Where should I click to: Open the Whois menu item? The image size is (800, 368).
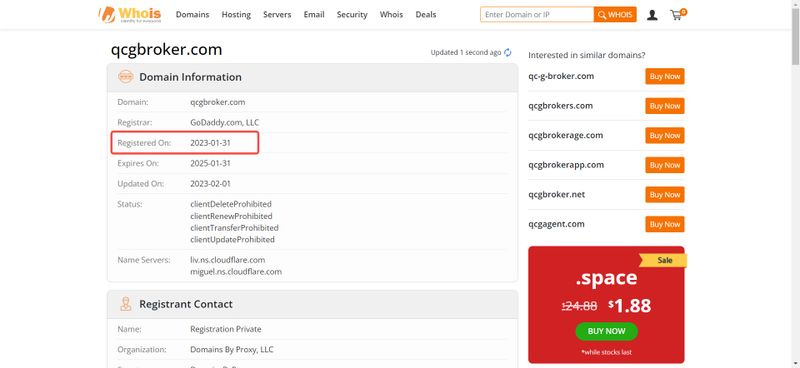pos(391,15)
